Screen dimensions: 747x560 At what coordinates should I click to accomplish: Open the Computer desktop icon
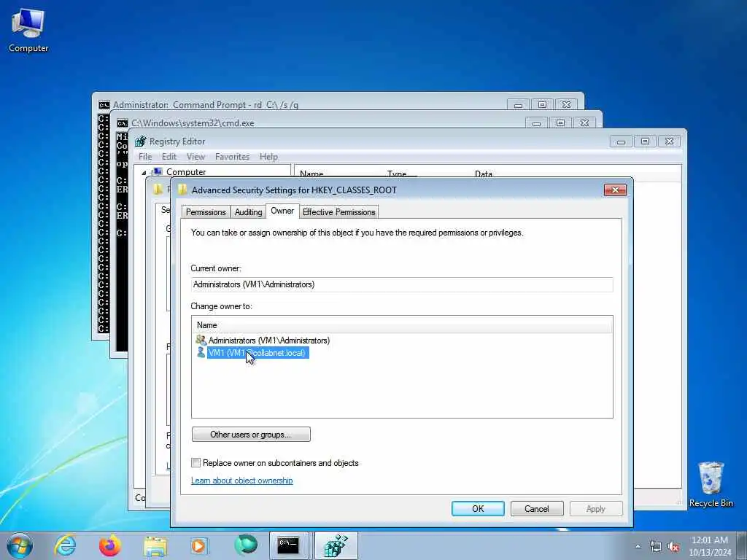28,29
